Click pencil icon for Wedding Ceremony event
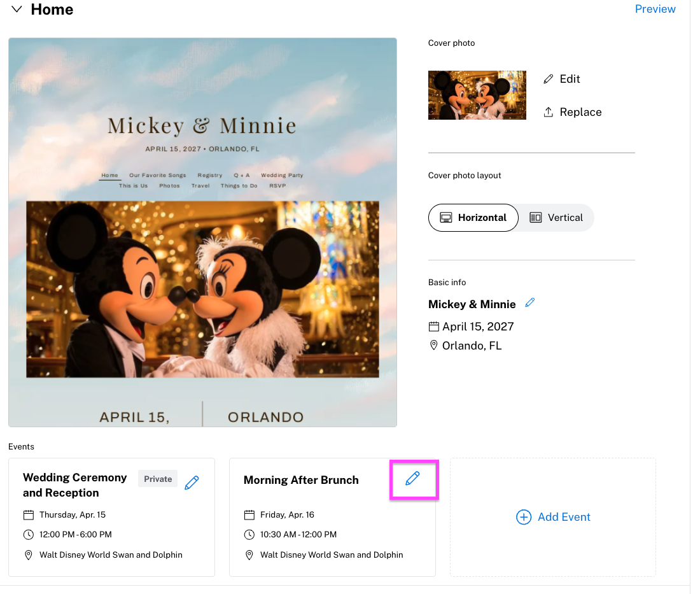The height and width of the screenshot is (594, 700). pos(192,483)
